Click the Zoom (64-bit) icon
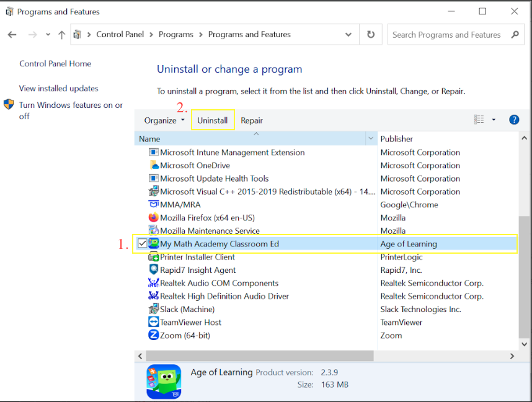Viewport: 532px width, 402px height. (154, 335)
